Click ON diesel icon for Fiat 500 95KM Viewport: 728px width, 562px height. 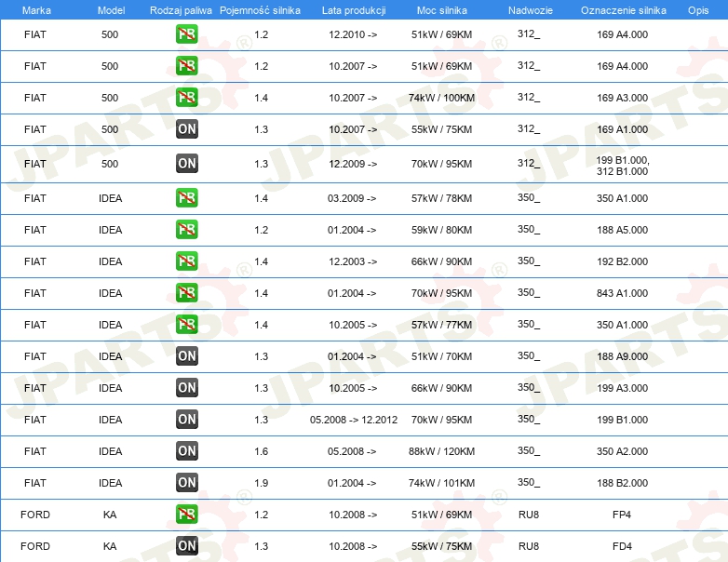186,164
